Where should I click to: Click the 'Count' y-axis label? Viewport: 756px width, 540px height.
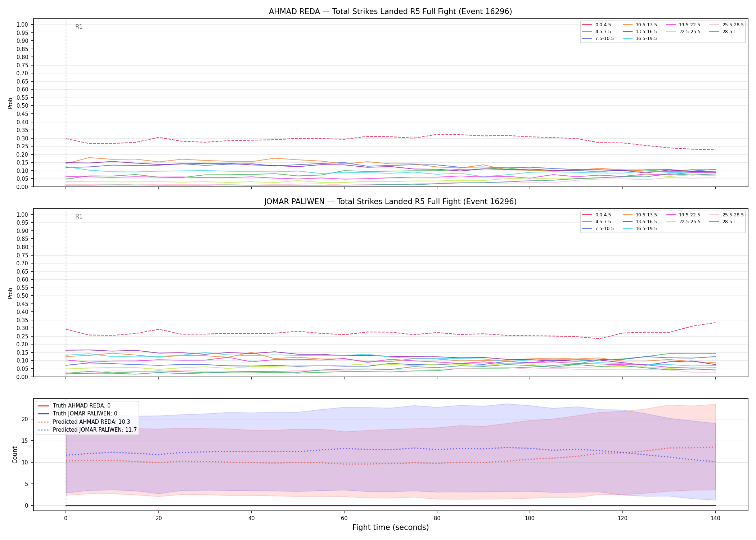click(15, 455)
